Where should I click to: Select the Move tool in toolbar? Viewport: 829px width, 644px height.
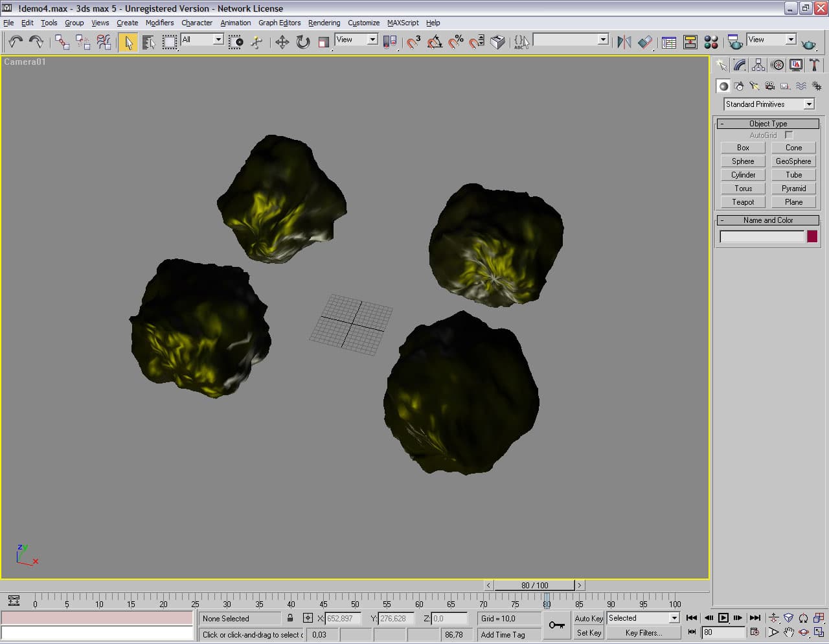click(x=282, y=42)
